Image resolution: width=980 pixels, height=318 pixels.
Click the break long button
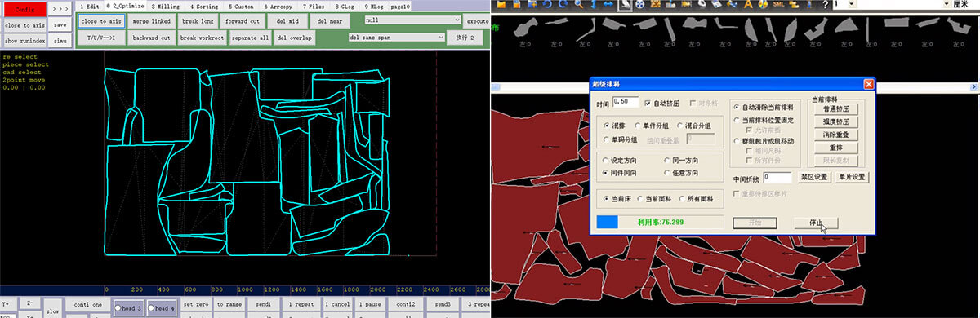[x=197, y=21]
